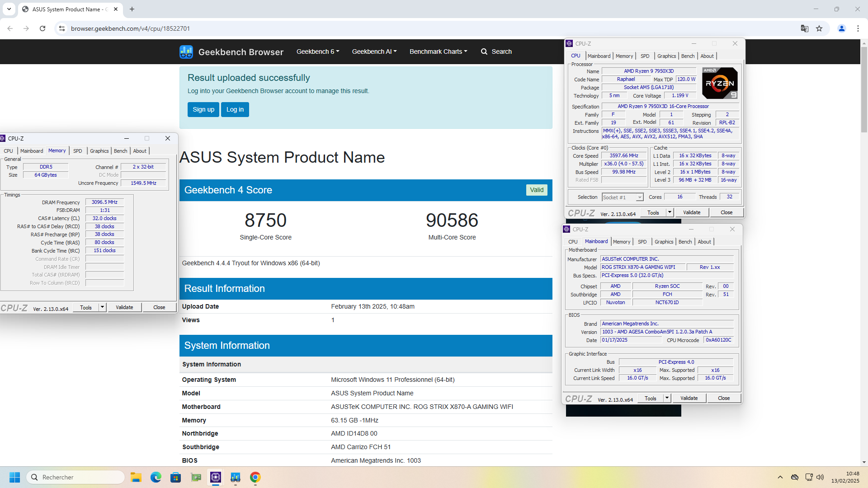Click Validate in the CPU-Z CPU window
The width and height of the screenshot is (868, 488).
tap(692, 212)
